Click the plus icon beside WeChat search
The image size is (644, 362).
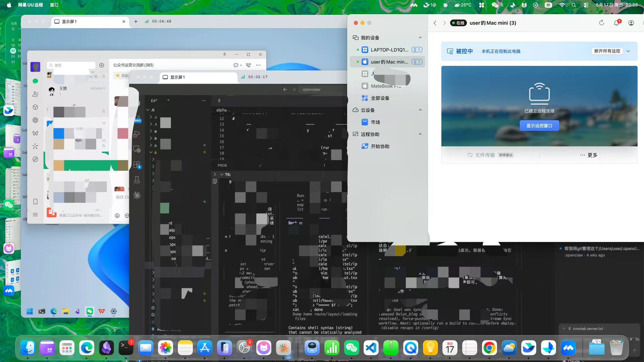click(x=102, y=65)
